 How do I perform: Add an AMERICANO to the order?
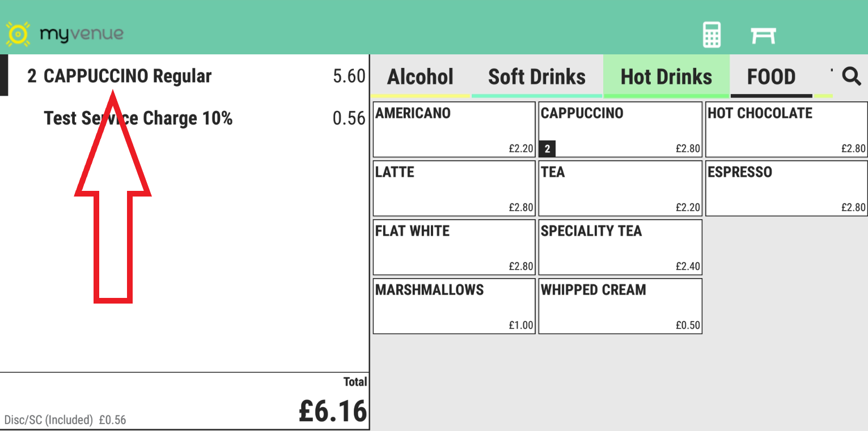pyautogui.click(x=454, y=129)
